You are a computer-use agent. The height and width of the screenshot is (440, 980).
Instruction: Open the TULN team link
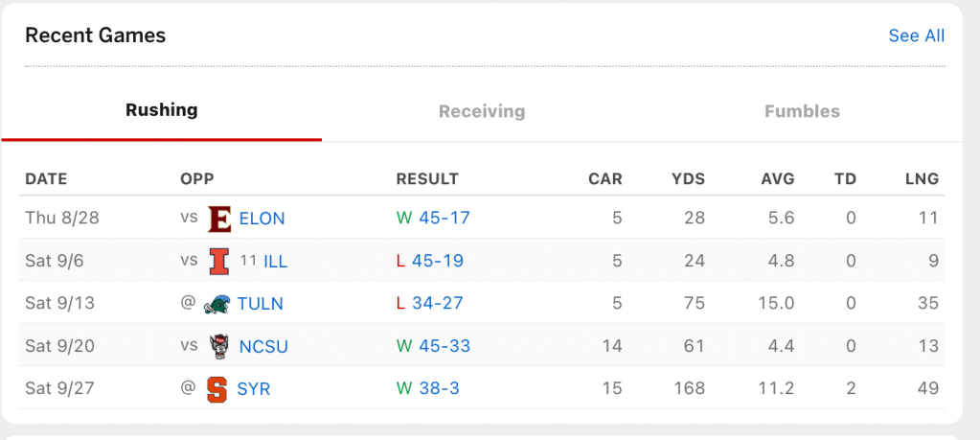point(261,304)
